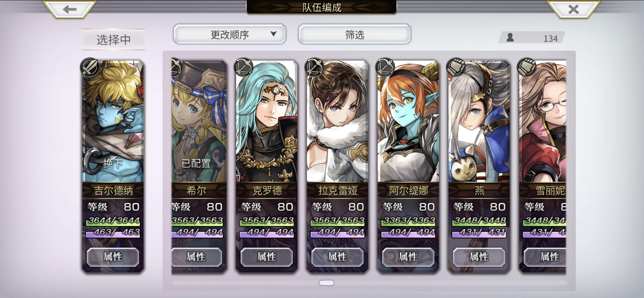Click the back arrow icon

pos(70,9)
